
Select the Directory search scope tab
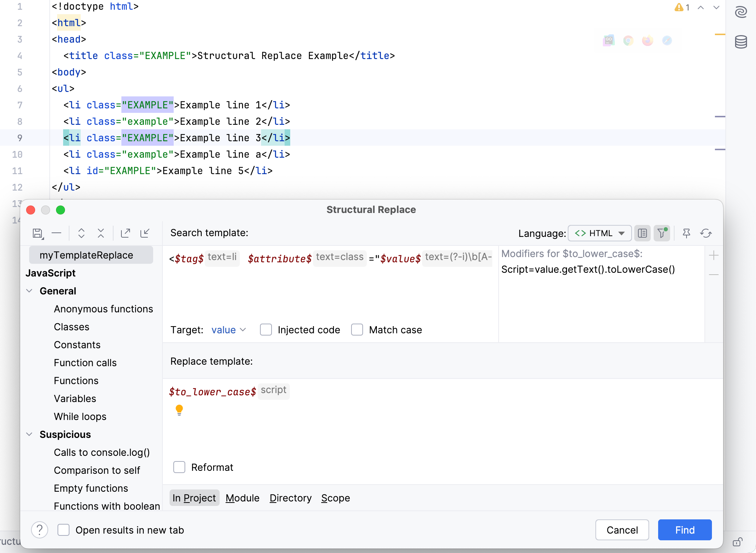tap(290, 498)
